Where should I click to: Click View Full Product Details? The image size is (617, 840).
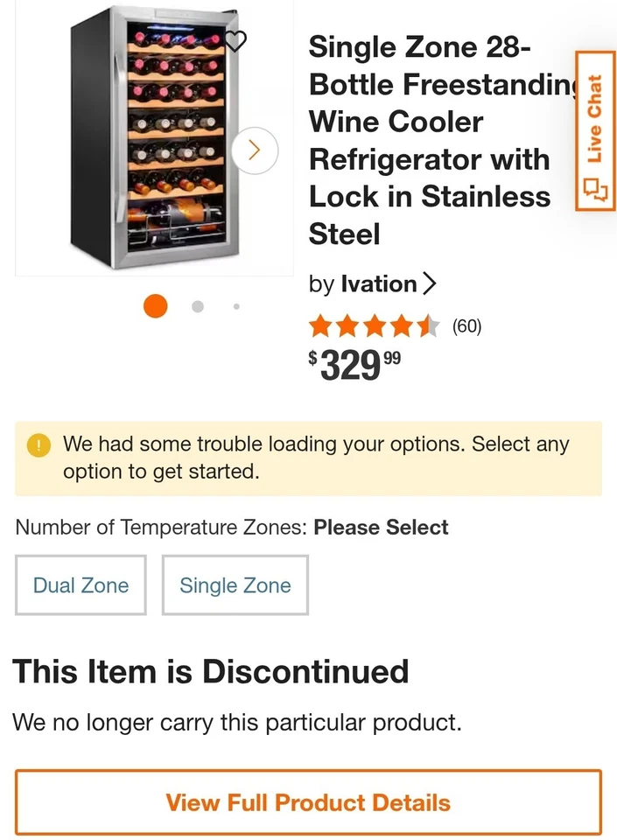coord(308,802)
